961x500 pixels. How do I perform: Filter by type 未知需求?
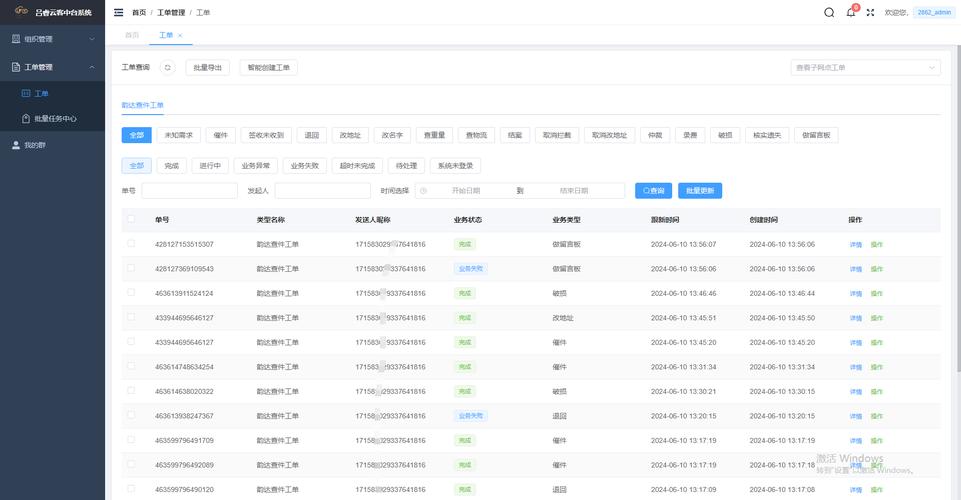178,135
